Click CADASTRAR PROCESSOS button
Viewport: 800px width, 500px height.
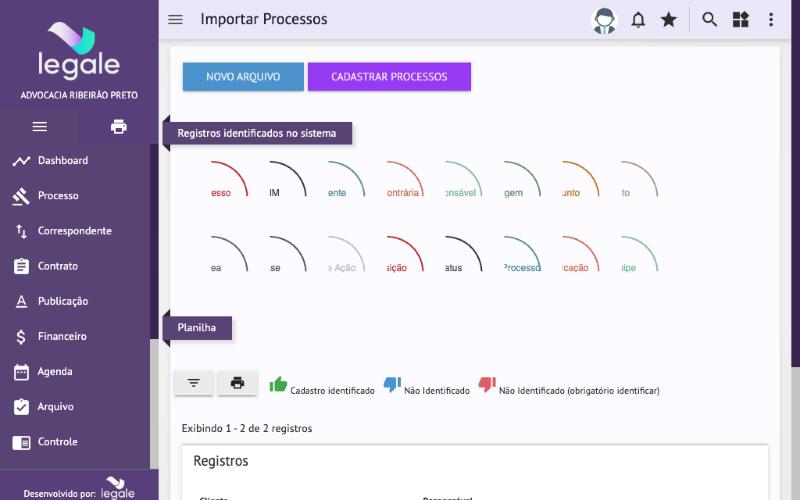click(x=389, y=77)
